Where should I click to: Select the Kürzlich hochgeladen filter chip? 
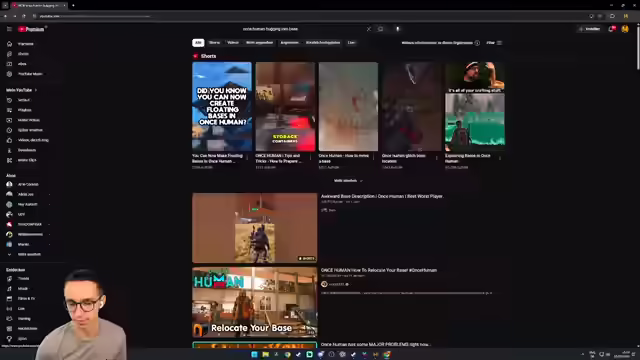(323, 42)
